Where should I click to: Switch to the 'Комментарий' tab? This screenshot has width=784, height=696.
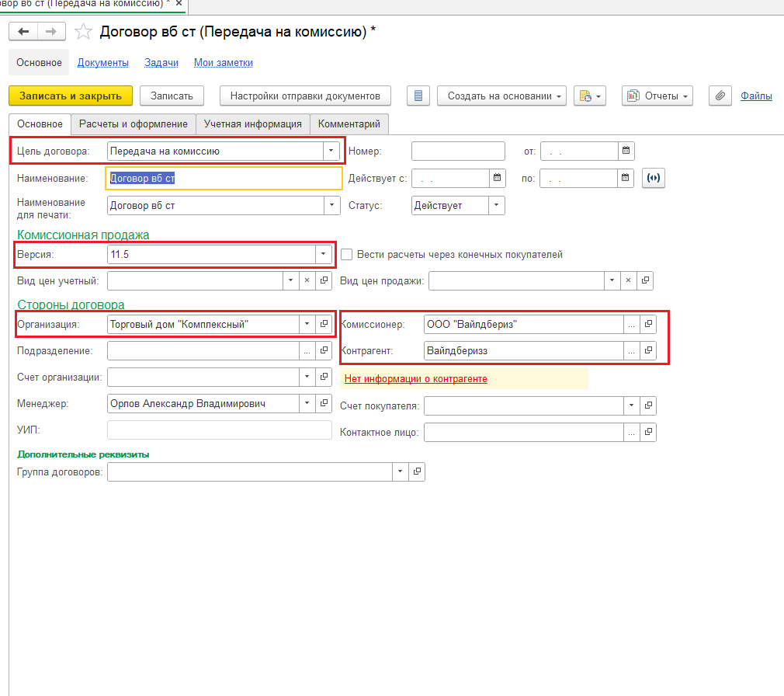(x=349, y=124)
